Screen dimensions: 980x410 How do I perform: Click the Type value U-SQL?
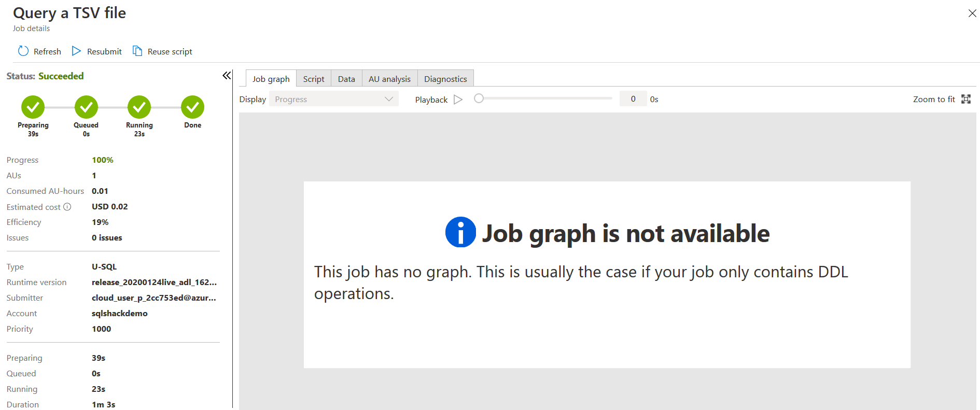click(x=104, y=267)
